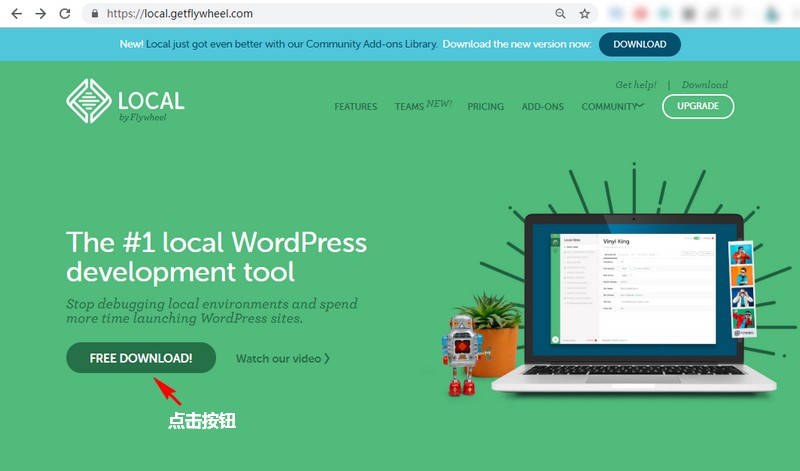Click the photo strip beside the laptop

[x=742, y=289]
